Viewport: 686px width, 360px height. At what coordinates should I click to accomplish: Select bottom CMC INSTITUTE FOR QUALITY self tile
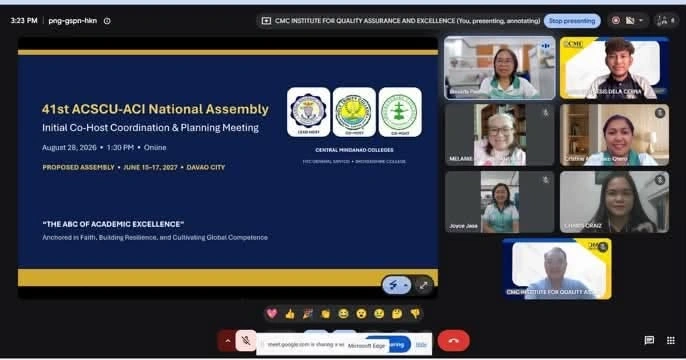(x=557, y=269)
